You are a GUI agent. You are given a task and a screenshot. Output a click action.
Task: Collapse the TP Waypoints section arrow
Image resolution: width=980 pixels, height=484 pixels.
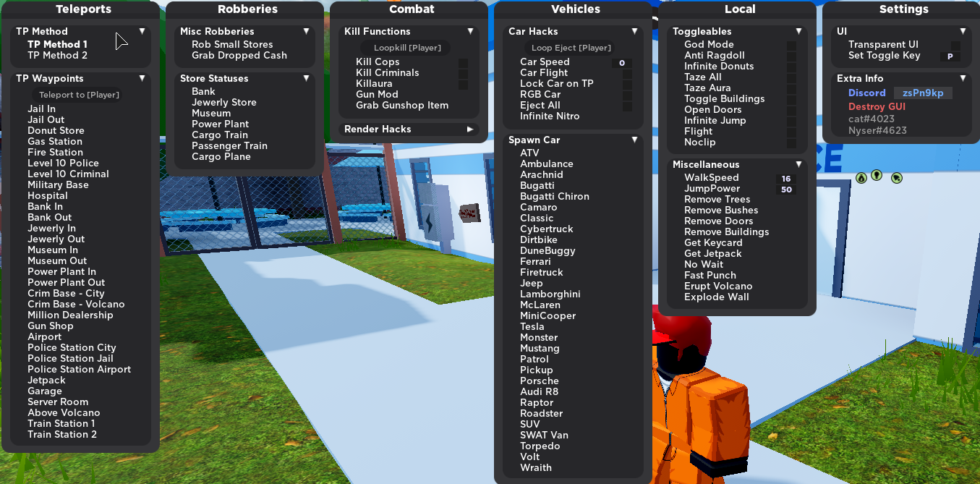click(x=142, y=78)
